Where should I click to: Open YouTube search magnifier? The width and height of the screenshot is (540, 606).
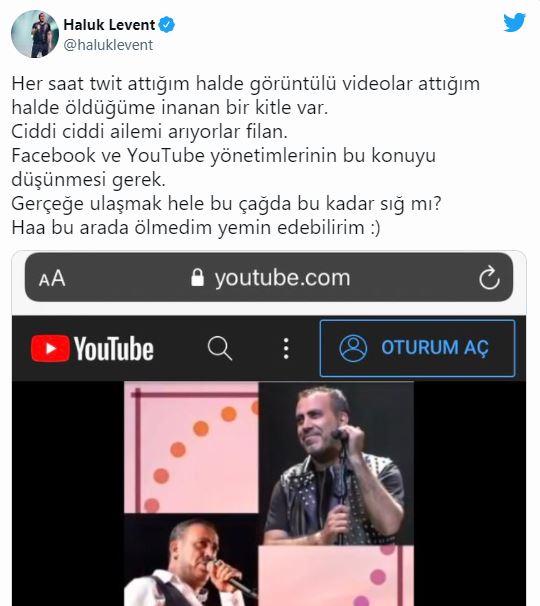click(x=220, y=348)
